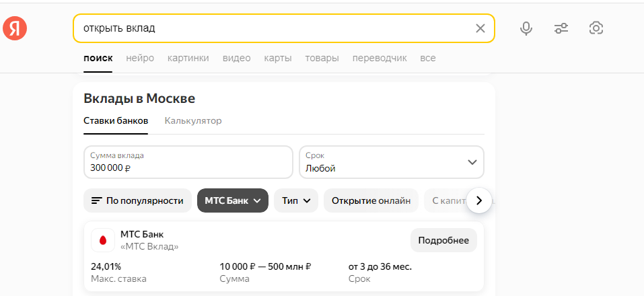Open the 'переводчик' tab

(380, 59)
